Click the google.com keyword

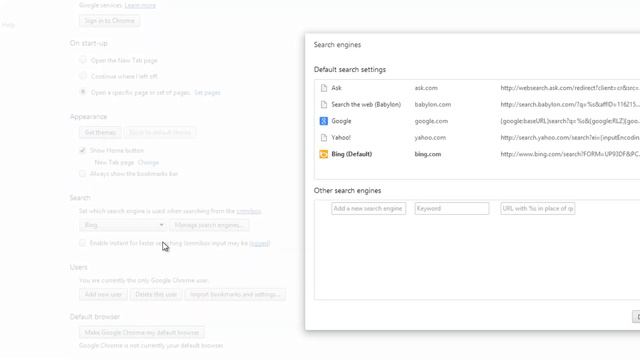point(431,121)
